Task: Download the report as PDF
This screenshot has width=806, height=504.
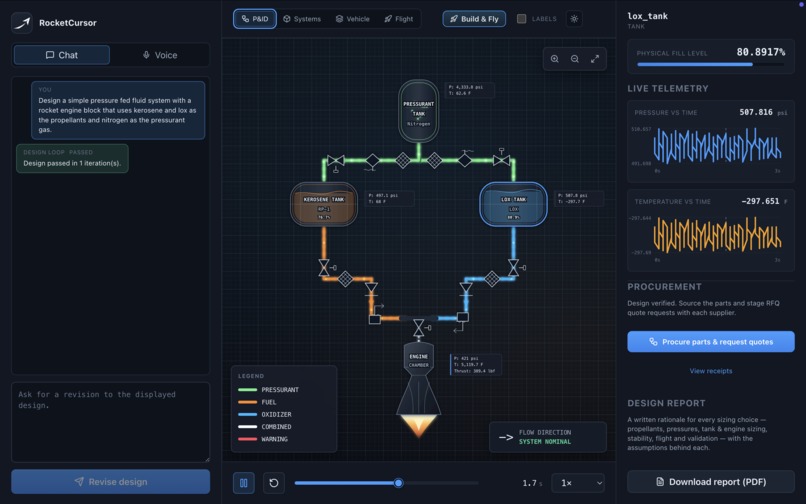Action: [711, 482]
